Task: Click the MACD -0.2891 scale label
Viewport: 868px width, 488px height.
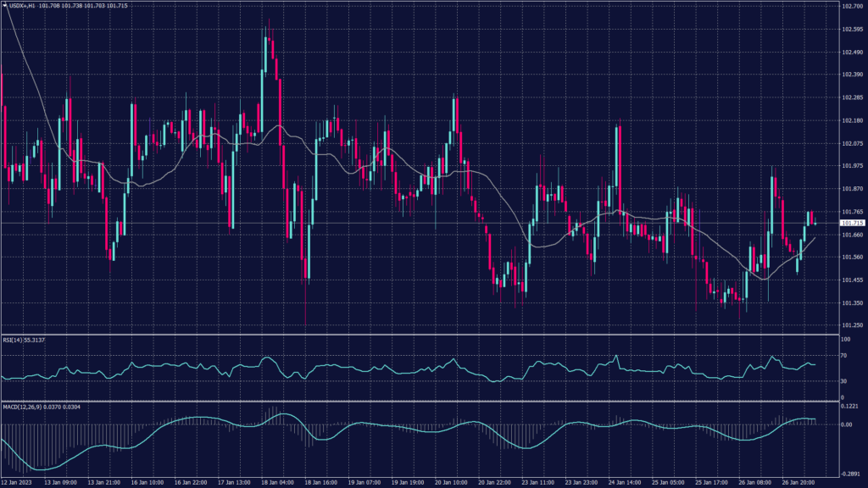Action: click(849, 474)
